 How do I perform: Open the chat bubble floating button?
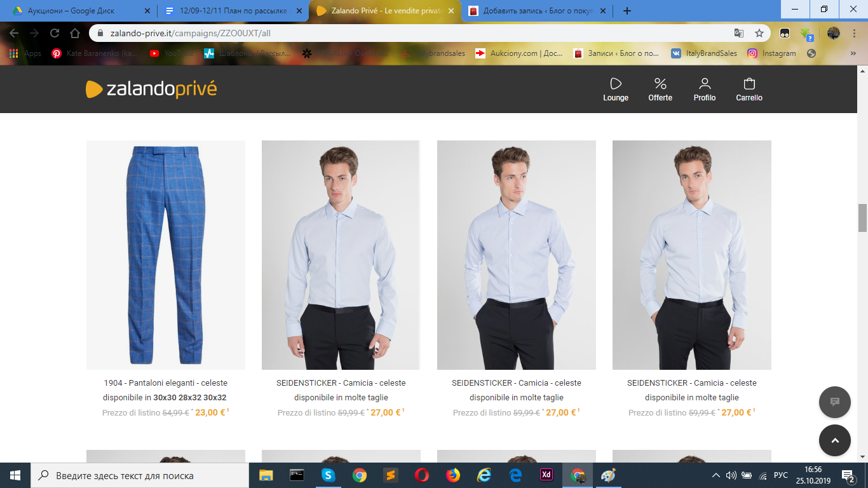pos(835,402)
